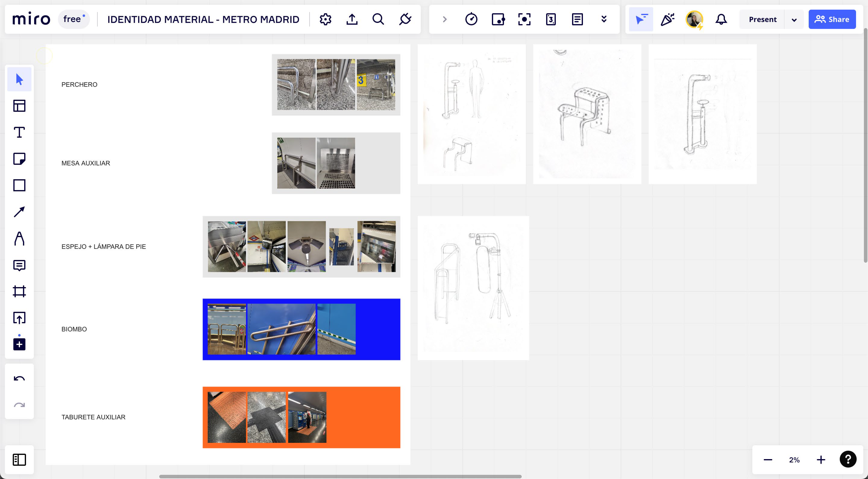The height and width of the screenshot is (479, 868).
Task: Toggle collaborators' cursors visibility
Action: pyautogui.click(x=641, y=19)
